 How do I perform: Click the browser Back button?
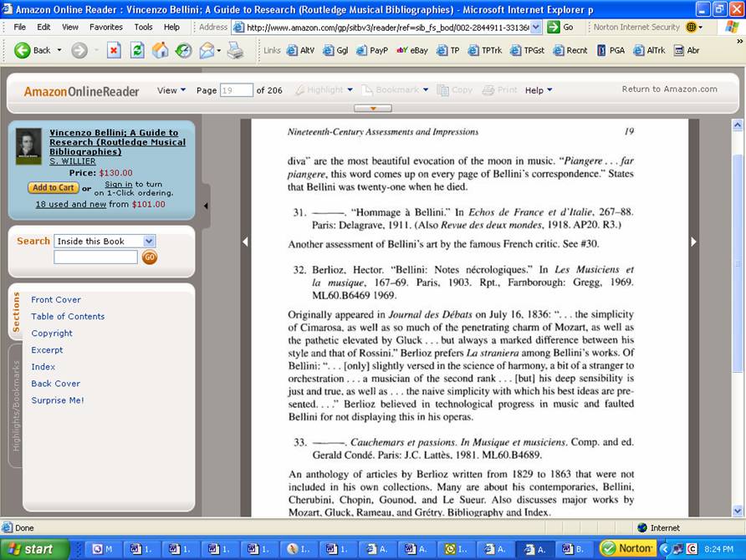pos(32,50)
